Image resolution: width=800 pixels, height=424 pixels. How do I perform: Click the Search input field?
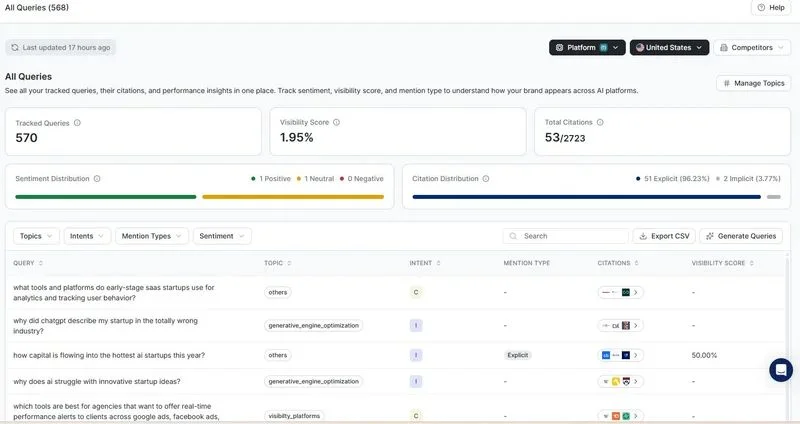click(x=565, y=236)
